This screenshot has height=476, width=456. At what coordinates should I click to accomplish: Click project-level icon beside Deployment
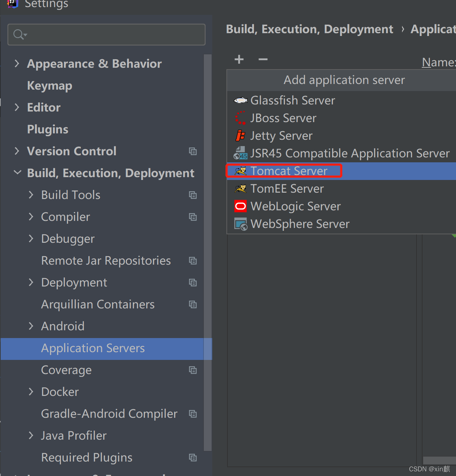[x=193, y=283]
